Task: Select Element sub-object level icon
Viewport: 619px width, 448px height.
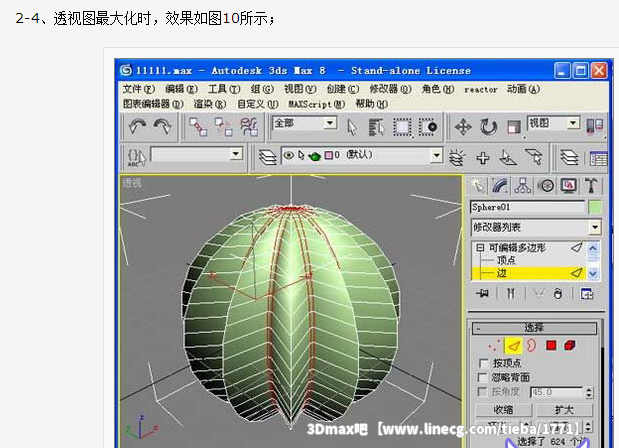Action: [570, 346]
